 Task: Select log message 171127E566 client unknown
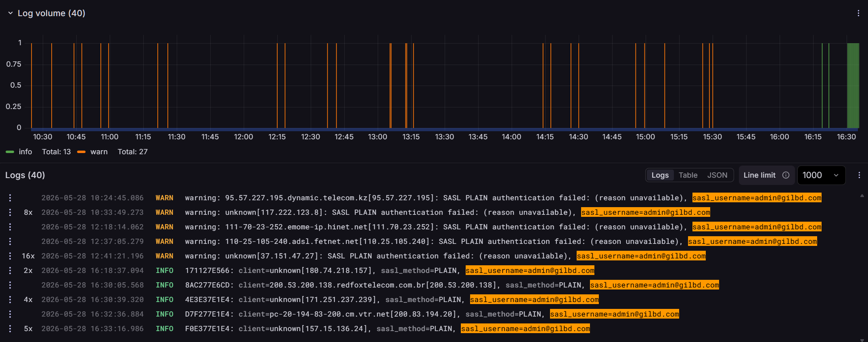(x=390, y=271)
